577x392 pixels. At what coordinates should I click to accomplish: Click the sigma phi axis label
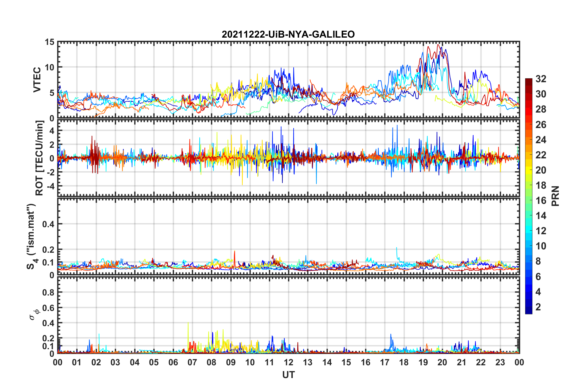[x=34, y=315]
